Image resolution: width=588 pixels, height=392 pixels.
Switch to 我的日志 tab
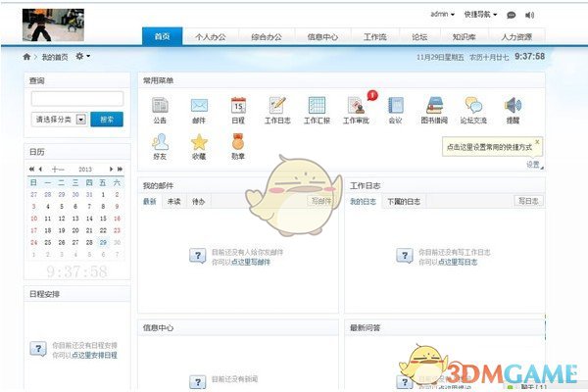(363, 202)
